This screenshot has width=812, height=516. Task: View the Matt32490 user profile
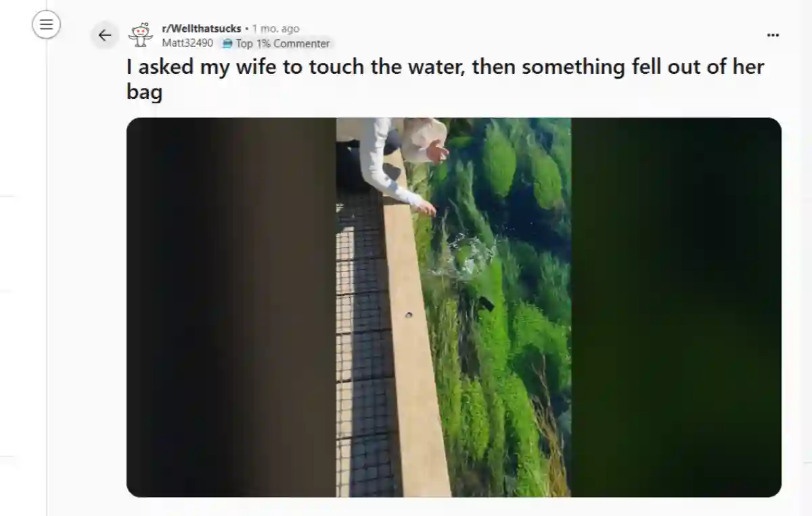tap(187, 43)
